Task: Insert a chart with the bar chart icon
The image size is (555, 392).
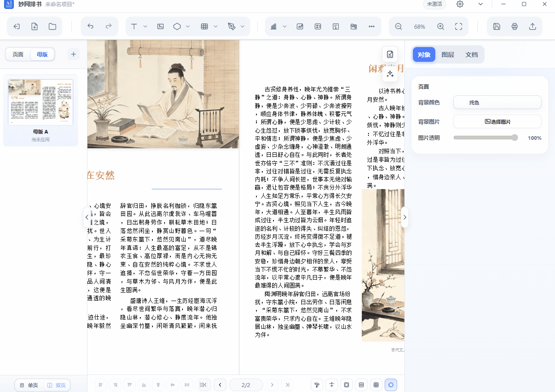Action: pyautogui.click(x=273, y=26)
